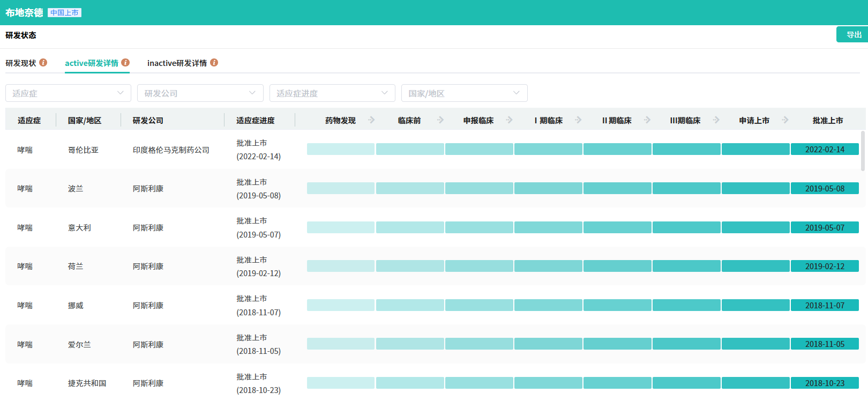
Task: Switch to the inactive研发详情 tab
Action: pyautogui.click(x=177, y=63)
